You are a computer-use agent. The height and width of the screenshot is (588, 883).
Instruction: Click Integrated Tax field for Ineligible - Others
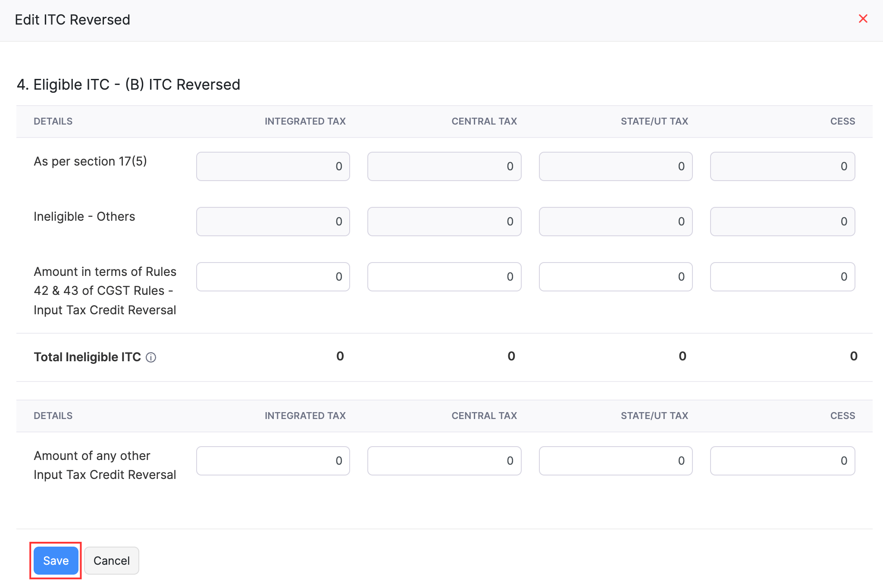pos(273,222)
